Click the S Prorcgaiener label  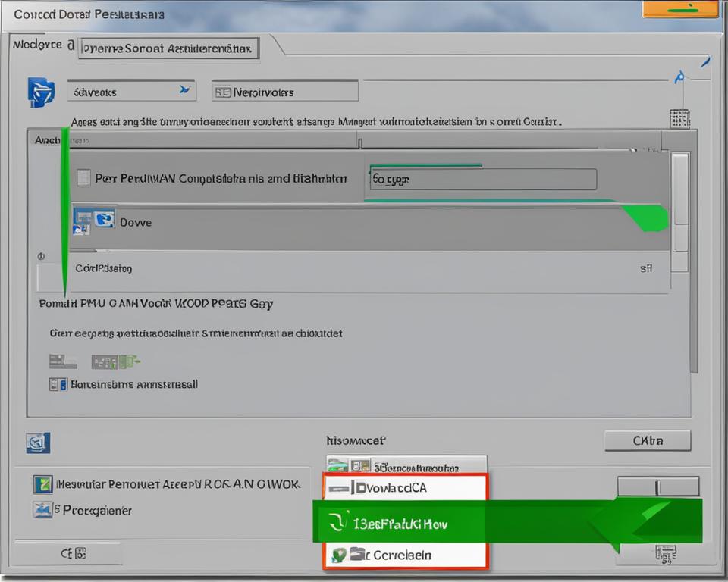pyautogui.click(x=93, y=510)
